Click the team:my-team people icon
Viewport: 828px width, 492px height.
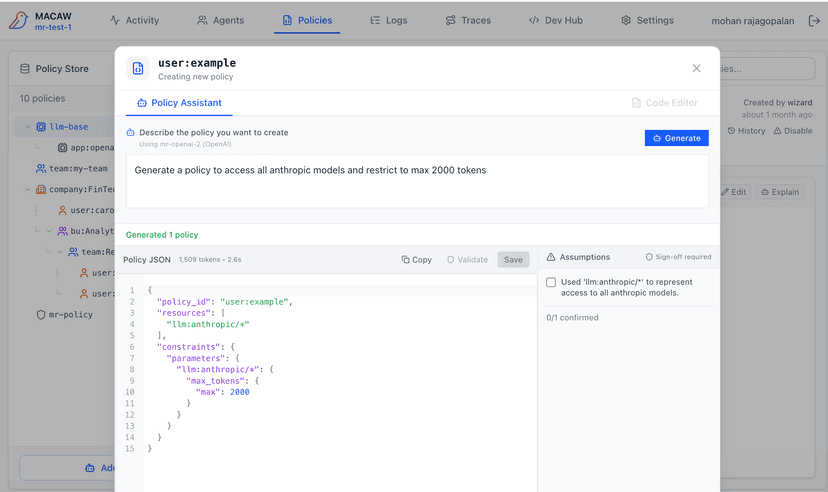(x=41, y=168)
